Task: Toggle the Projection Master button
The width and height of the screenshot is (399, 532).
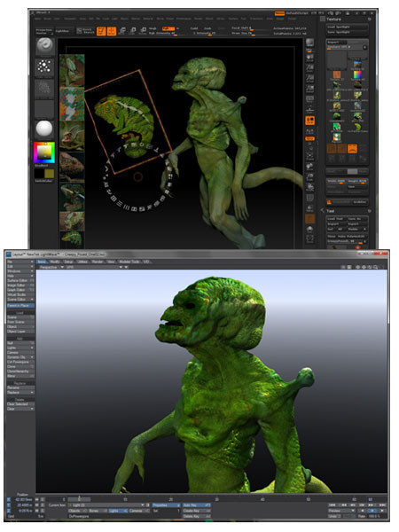Action: [x=44, y=31]
